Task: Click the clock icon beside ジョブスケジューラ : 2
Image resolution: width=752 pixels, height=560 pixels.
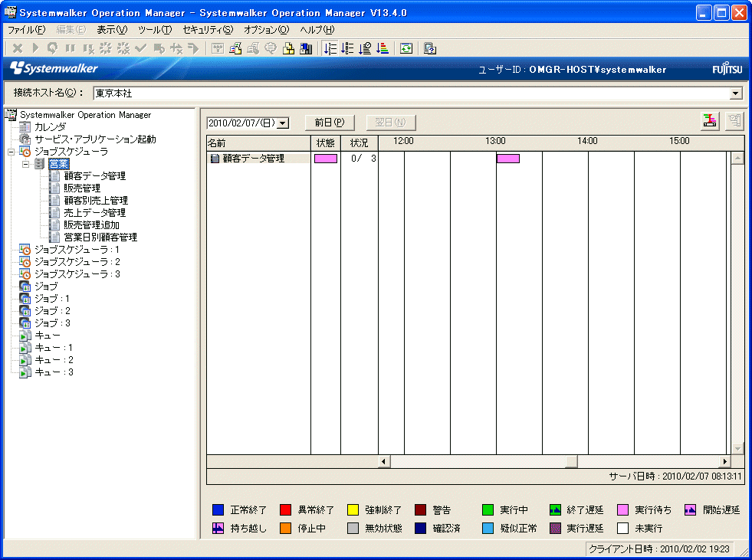Action: tap(25, 262)
